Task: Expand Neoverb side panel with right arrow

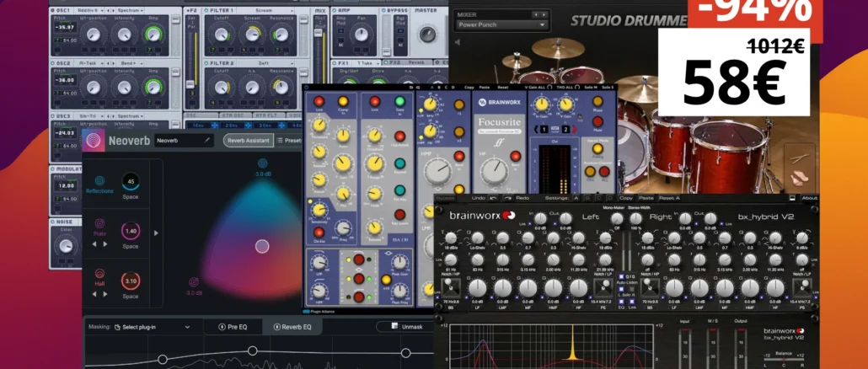Action: pyautogui.click(x=156, y=233)
